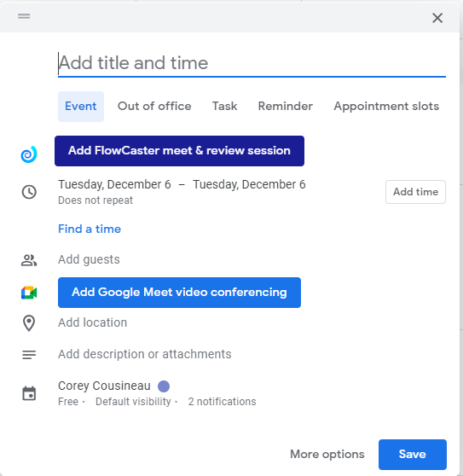This screenshot has width=463, height=476.
Task: Switch to the Reminder tab
Action: 285,107
